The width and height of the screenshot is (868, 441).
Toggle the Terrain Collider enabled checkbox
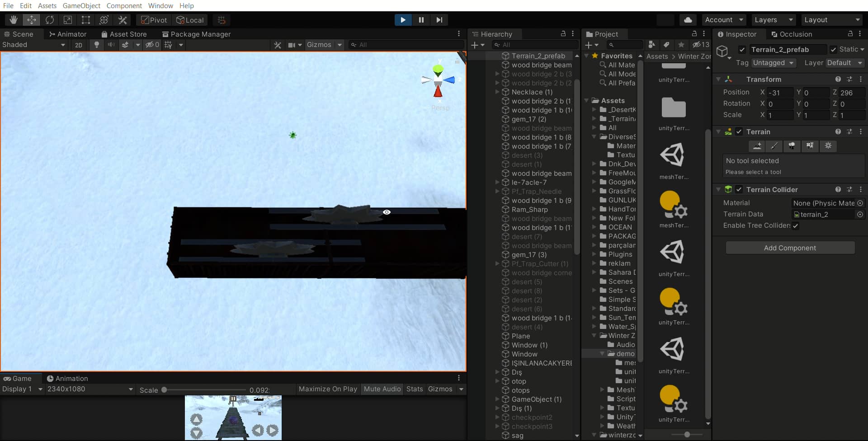(739, 190)
